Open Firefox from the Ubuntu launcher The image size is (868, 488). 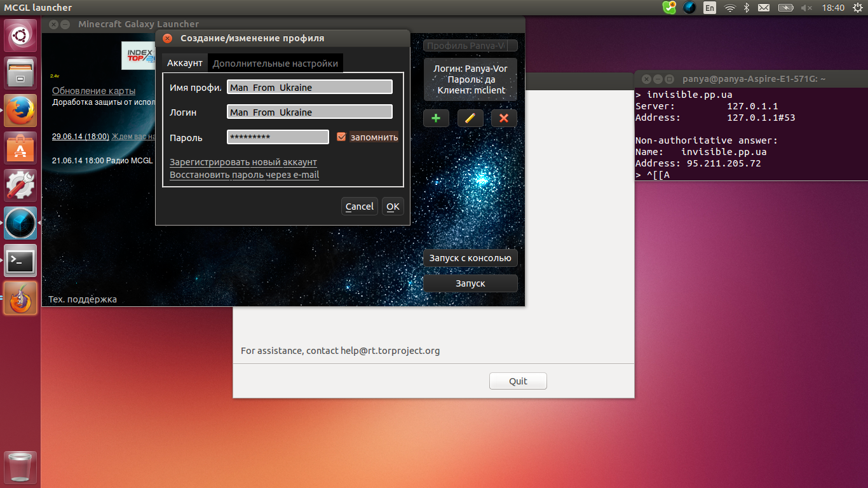click(x=20, y=111)
